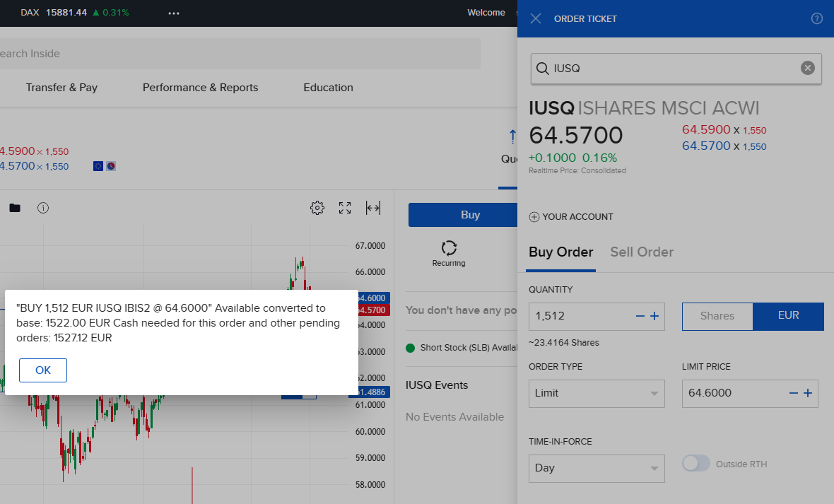The height and width of the screenshot is (504, 834).
Task: Click the 64.6000 price label on chart axis
Action: click(x=374, y=298)
